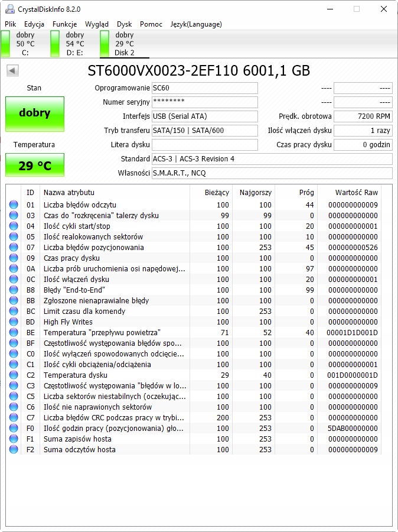
Task: Click status orb for attribute C3 row
Action: click(14, 386)
